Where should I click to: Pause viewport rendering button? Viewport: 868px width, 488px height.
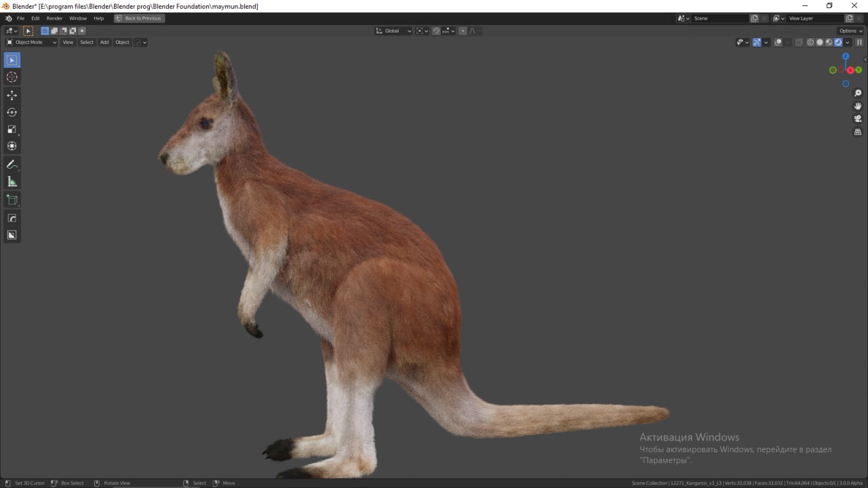[x=859, y=42]
